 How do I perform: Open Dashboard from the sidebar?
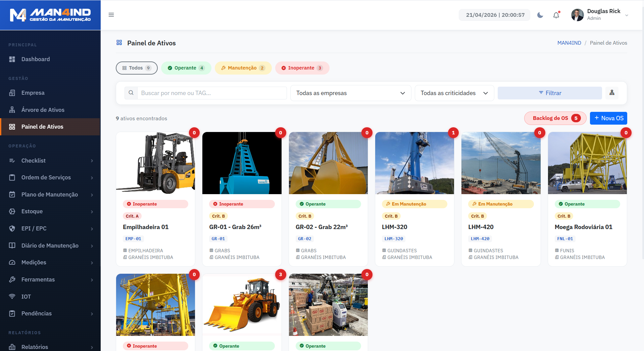36,59
